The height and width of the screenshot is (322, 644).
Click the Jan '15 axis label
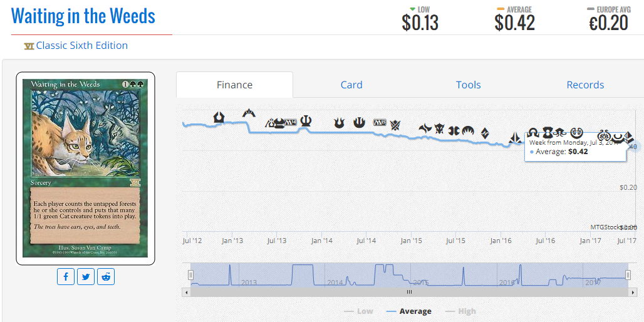click(x=412, y=241)
